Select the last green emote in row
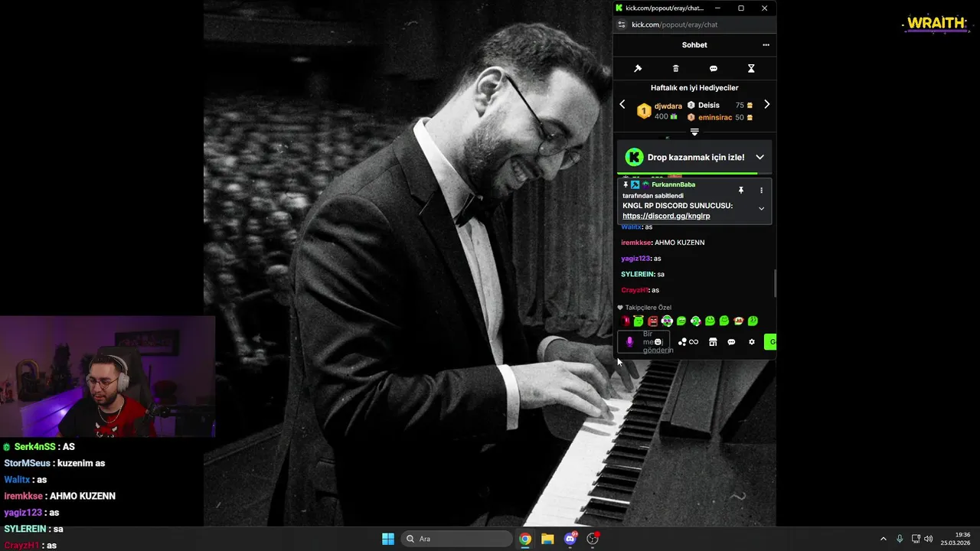 (753, 321)
